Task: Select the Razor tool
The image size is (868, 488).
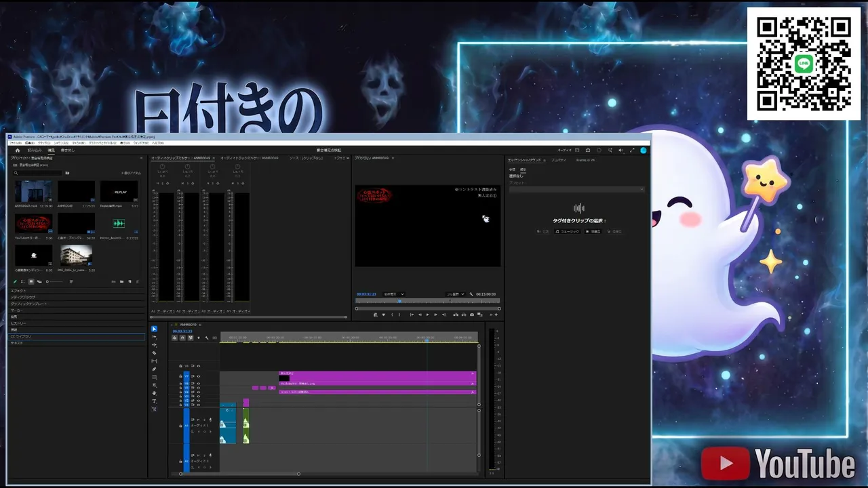Action: [x=154, y=353]
